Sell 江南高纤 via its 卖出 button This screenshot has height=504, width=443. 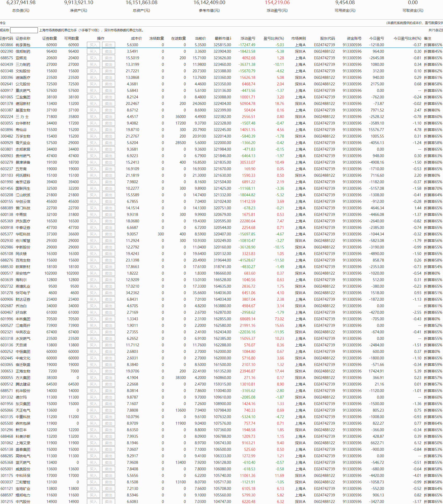pyautogui.click(x=108, y=325)
